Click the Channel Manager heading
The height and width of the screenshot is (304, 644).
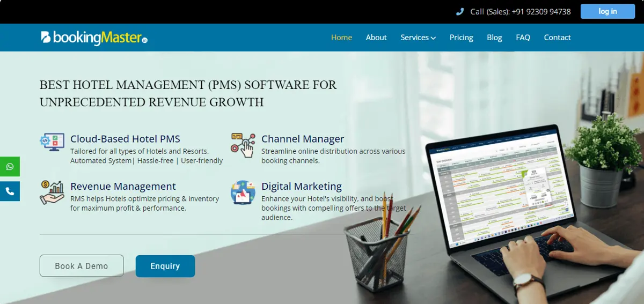(x=303, y=139)
